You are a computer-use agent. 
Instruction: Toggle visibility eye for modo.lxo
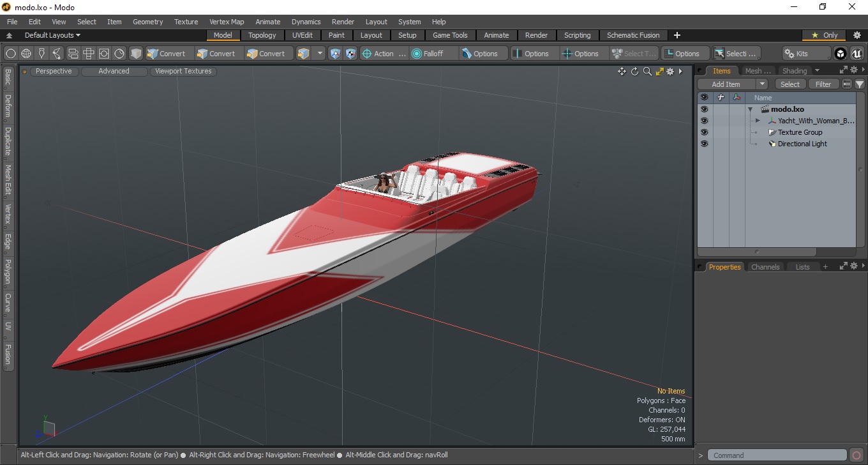pos(704,109)
